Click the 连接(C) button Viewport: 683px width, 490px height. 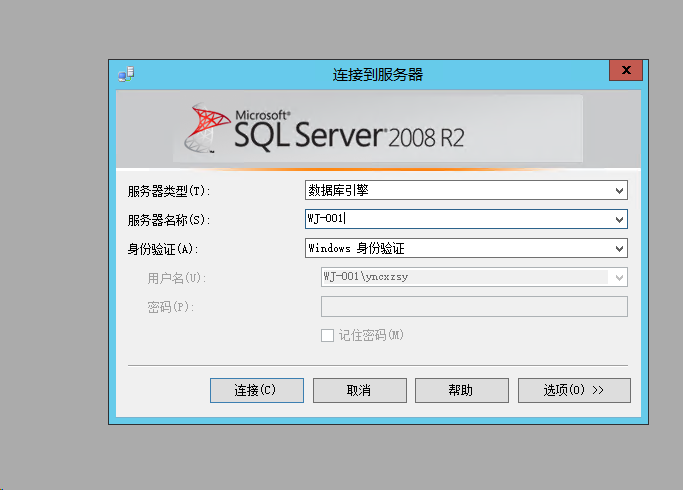pyautogui.click(x=257, y=390)
